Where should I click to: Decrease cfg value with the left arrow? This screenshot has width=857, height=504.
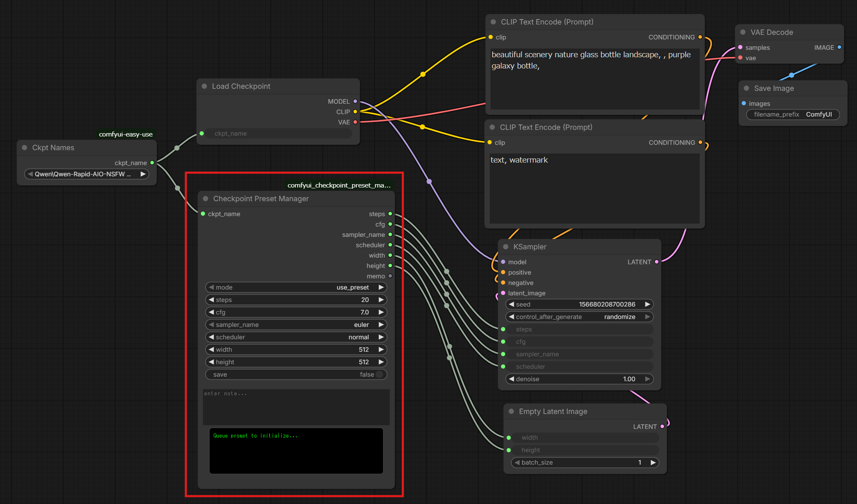pyautogui.click(x=211, y=312)
